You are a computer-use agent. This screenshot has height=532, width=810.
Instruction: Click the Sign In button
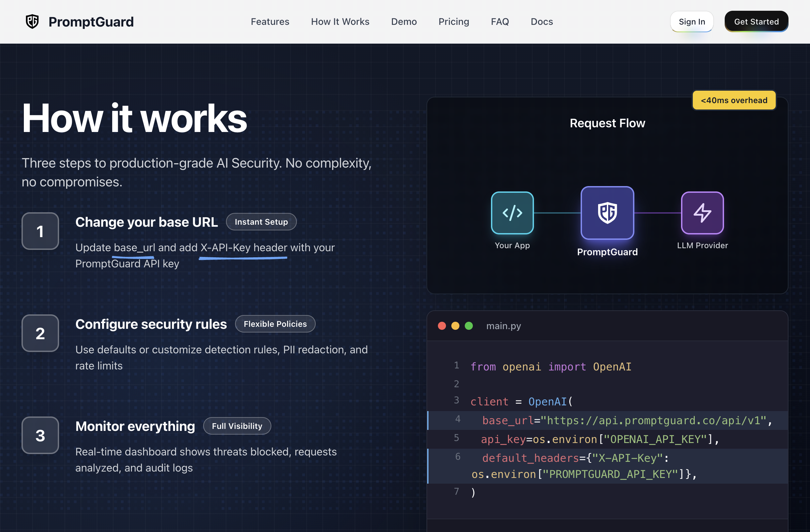[x=691, y=21]
